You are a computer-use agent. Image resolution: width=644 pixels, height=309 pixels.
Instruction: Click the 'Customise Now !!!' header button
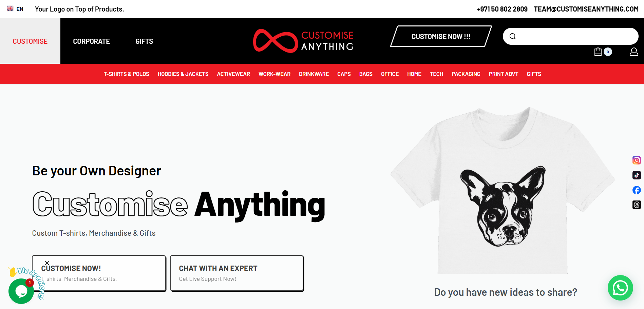point(441,36)
